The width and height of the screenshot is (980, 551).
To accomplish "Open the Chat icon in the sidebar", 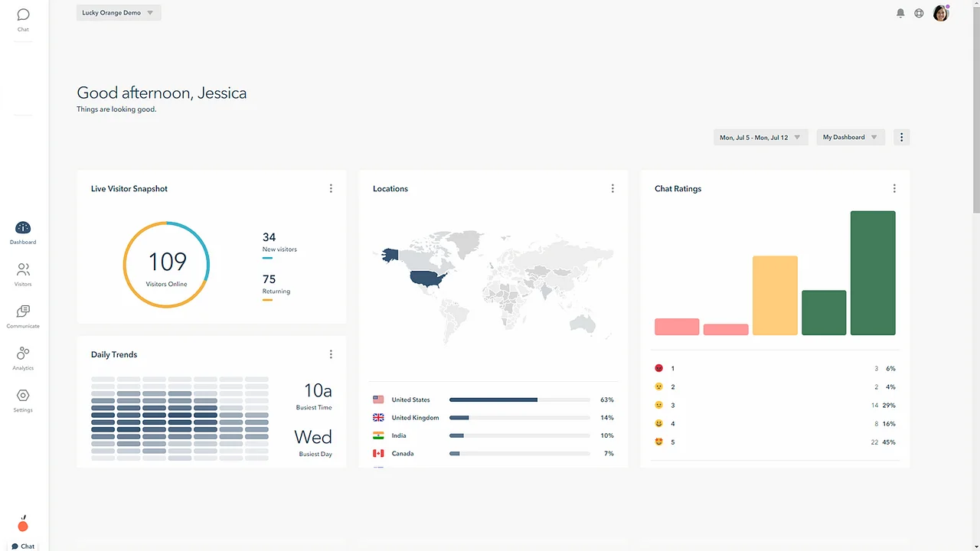I will point(23,15).
